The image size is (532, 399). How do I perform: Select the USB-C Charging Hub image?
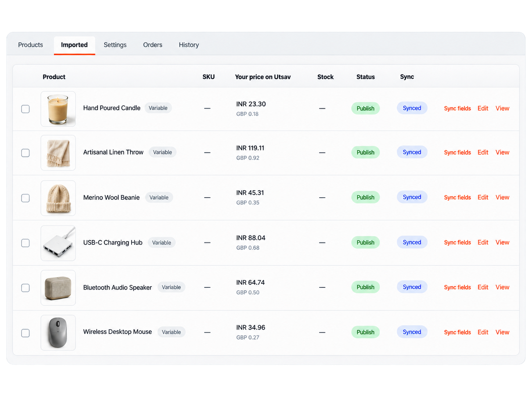tap(58, 243)
